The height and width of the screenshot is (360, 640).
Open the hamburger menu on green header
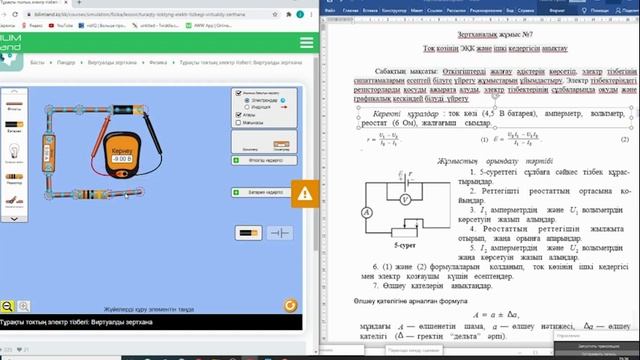pos(306,42)
